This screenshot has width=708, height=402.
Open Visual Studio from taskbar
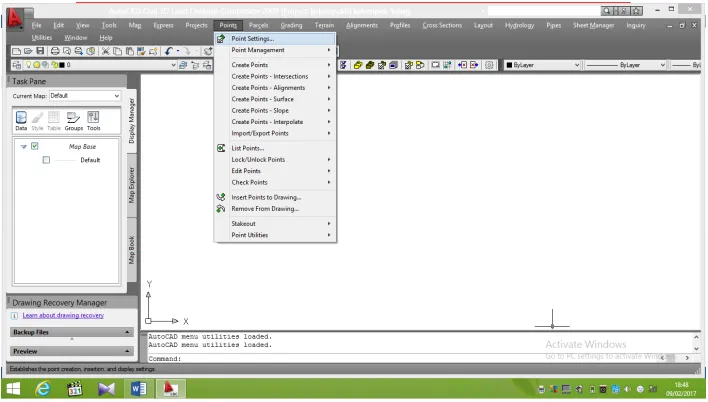[107, 388]
